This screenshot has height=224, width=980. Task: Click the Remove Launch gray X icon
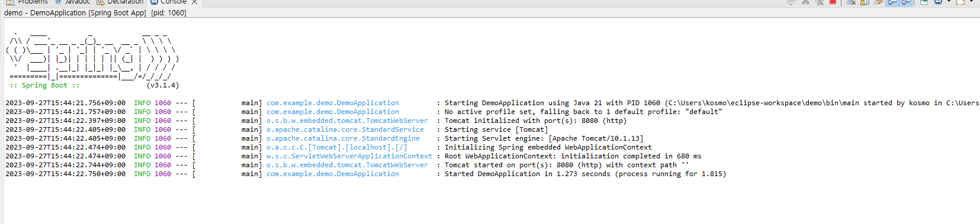[805, 2]
